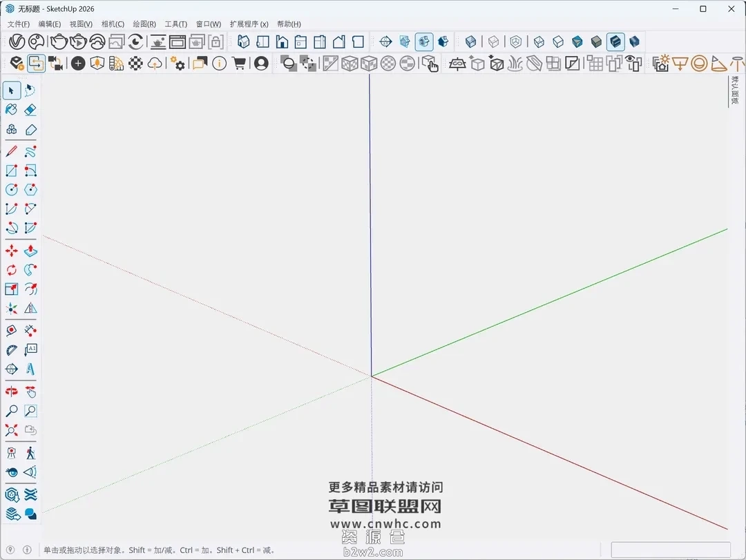Open the 窗口(W) dropdown menu

(x=209, y=24)
